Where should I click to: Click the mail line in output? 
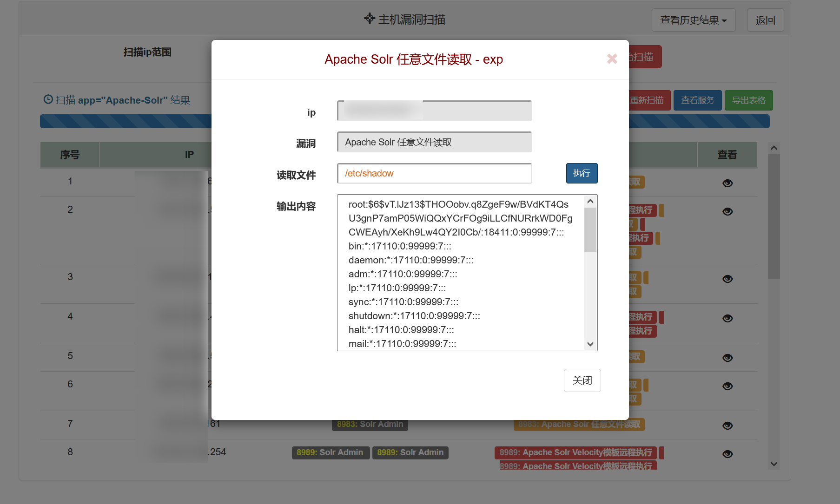point(402,344)
